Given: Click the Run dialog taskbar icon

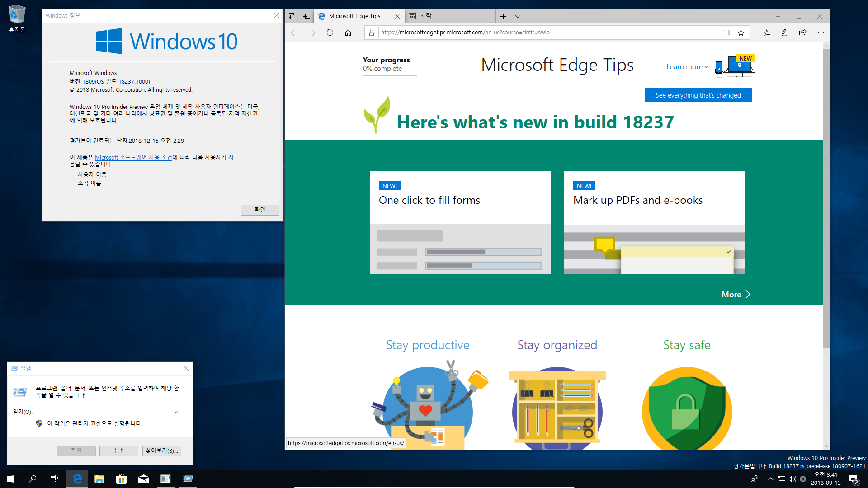Looking at the screenshot, I should [188, 479].
